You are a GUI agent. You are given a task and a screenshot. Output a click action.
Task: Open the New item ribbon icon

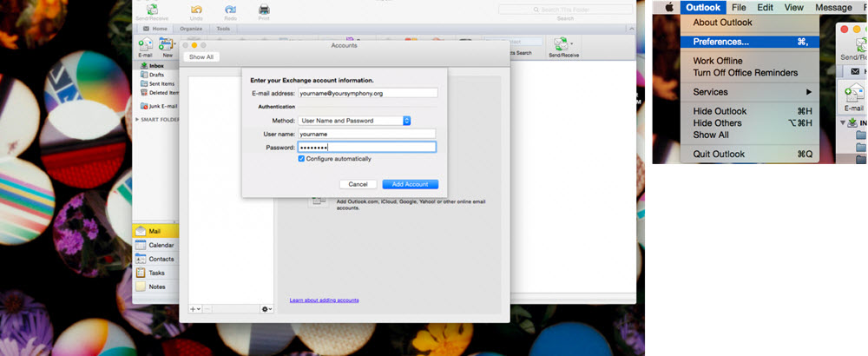(x=166, y=45)
